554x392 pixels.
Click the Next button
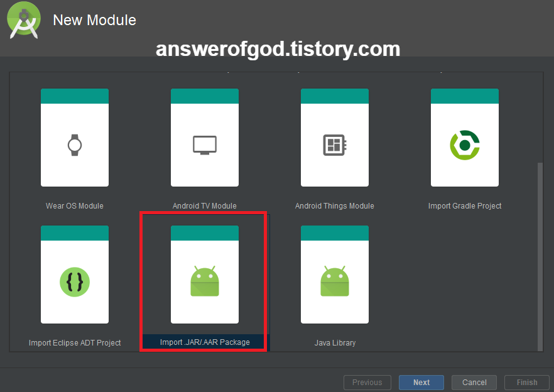click(421, 383)
